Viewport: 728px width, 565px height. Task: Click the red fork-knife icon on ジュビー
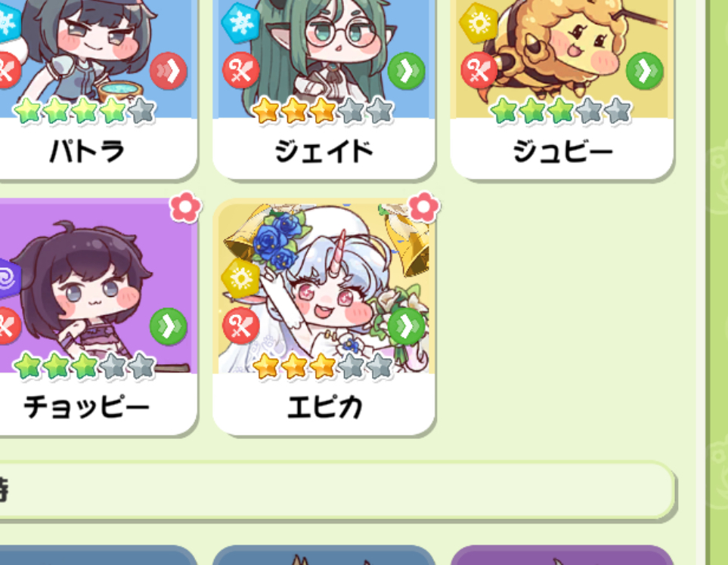479,70
